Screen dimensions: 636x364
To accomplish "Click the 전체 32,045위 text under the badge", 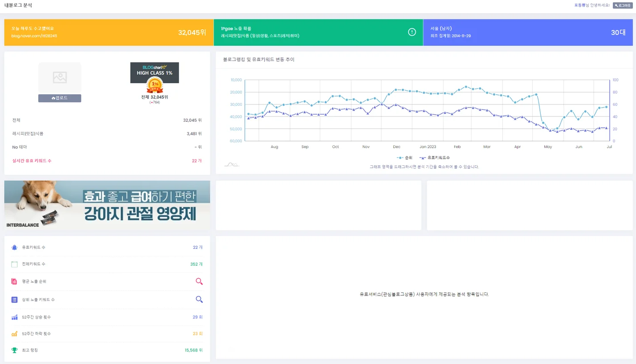I will click(x=154, y=97).
